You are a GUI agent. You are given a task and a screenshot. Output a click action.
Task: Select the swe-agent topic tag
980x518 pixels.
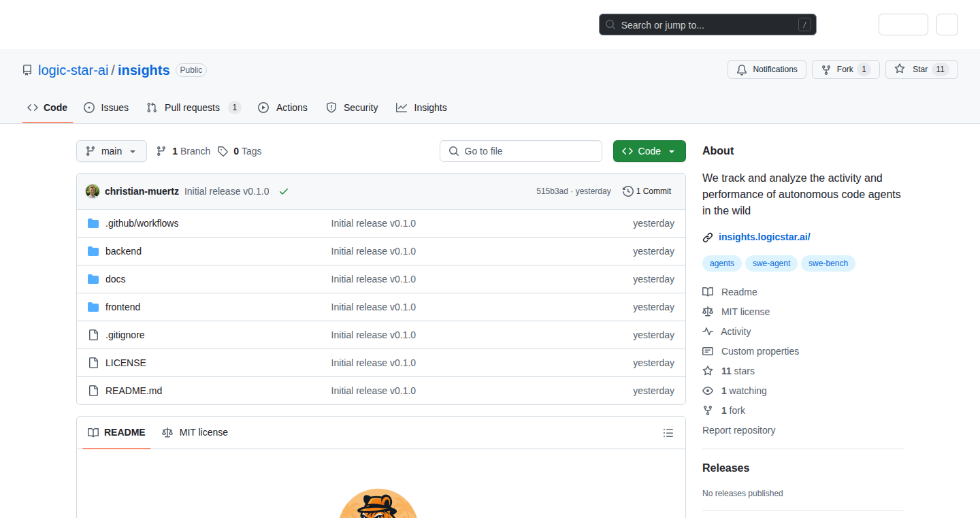[x=771, y=263]
